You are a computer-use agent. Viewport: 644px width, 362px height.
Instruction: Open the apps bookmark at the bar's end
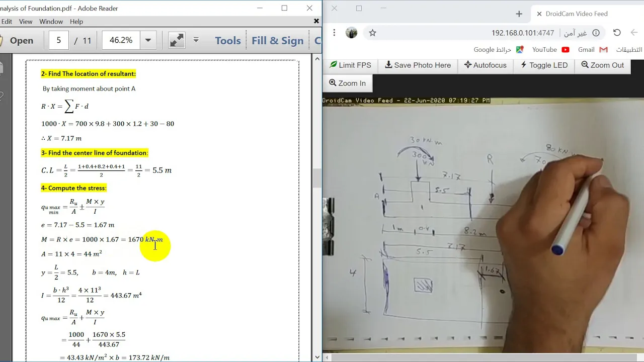[x=629, y=50]
